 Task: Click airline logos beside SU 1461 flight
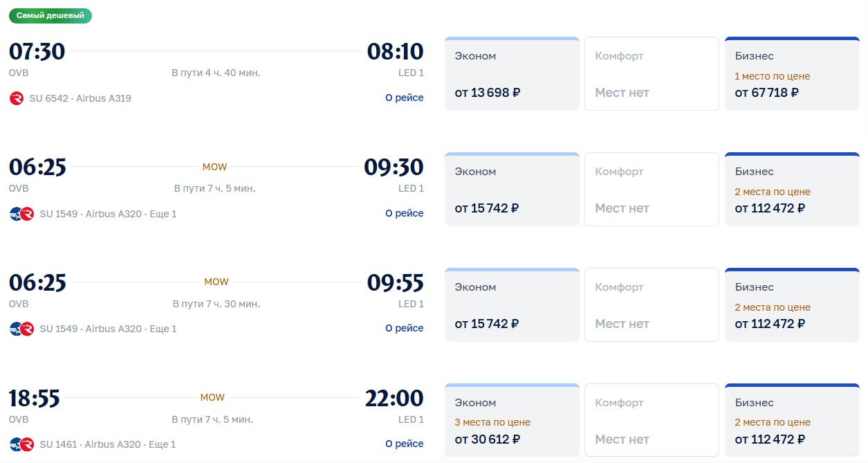21,444
